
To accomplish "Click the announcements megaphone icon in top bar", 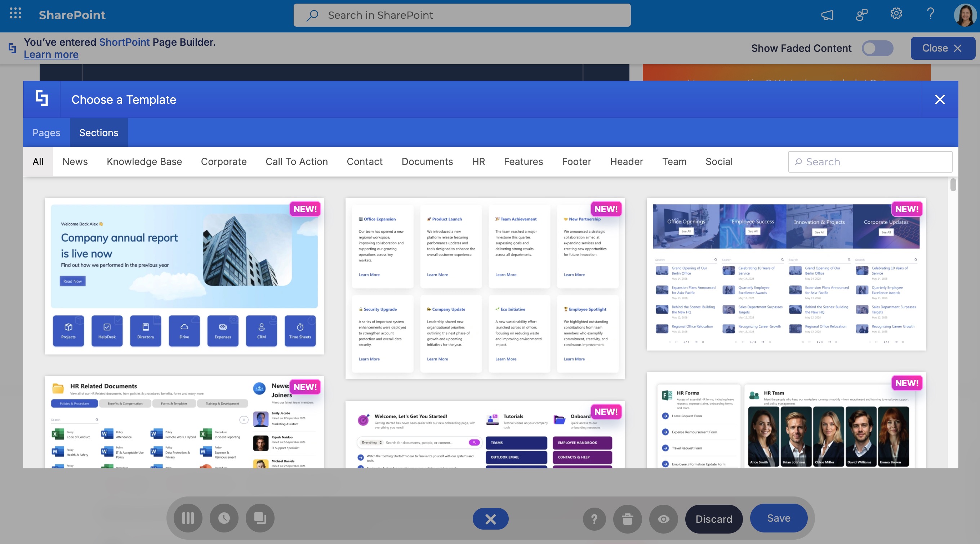I will pyautogui.click(x=828, y=15).
